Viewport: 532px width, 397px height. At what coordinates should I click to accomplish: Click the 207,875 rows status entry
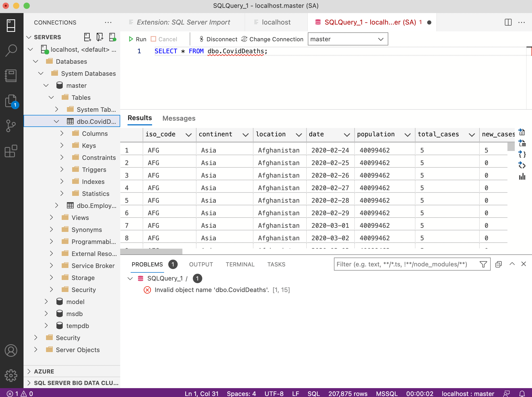348,393
